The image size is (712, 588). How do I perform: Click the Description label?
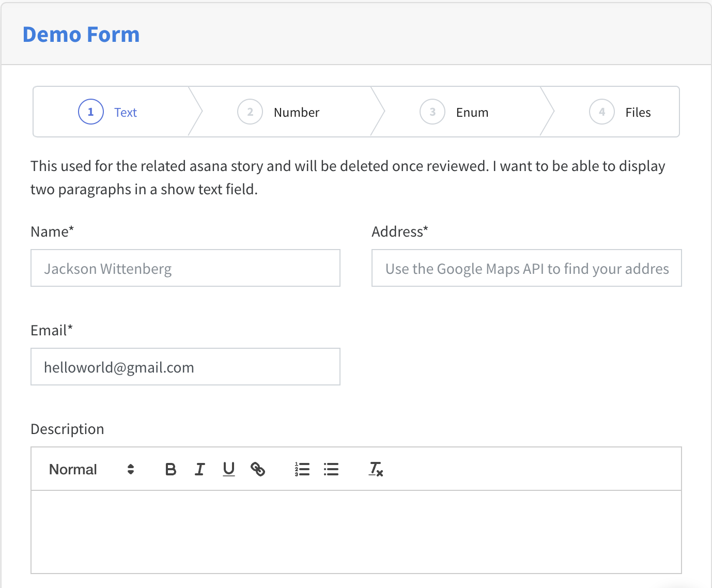(67, 429)
